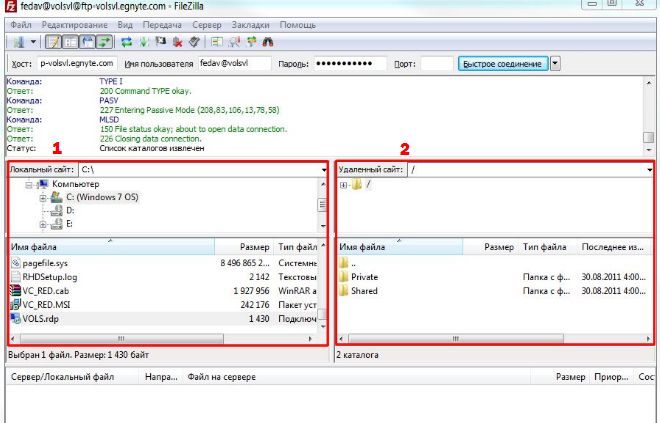Click the Компьютер tree item icon
This screenshot has height=423, width=660.
(x=43, y=184)
